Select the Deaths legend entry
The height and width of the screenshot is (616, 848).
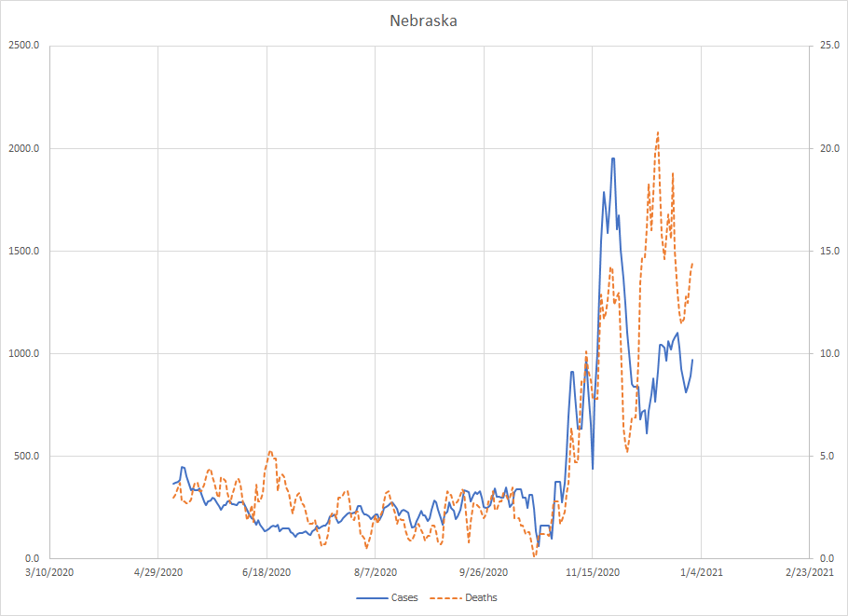point(481,597)
